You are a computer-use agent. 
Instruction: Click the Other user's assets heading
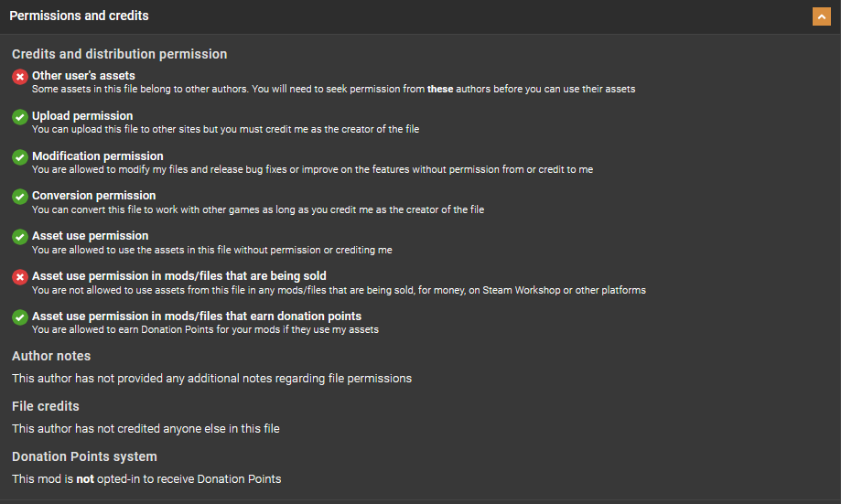point(83,76)
